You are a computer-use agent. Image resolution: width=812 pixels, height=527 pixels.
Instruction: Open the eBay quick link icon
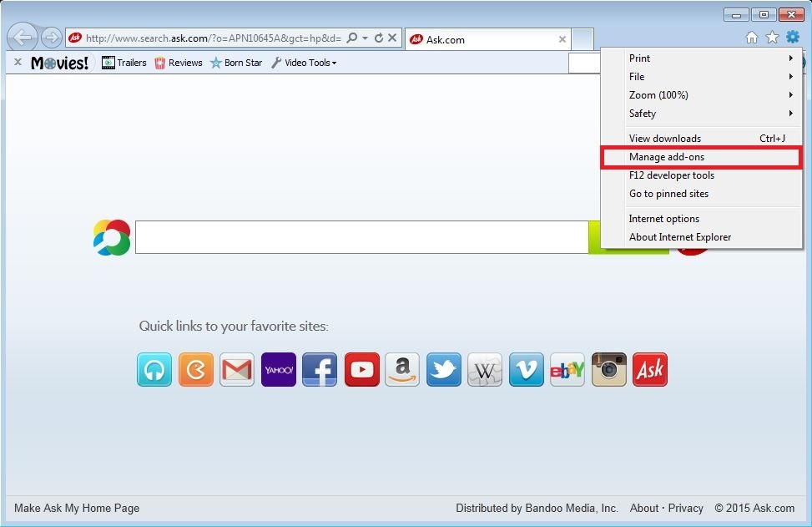(567, 369)
